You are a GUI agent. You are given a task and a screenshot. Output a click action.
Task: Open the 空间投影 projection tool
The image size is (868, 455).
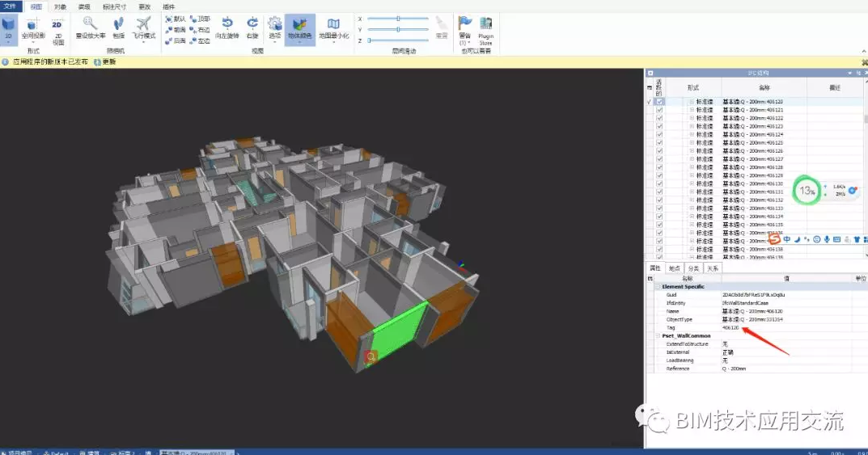click(x=32, y=29)
